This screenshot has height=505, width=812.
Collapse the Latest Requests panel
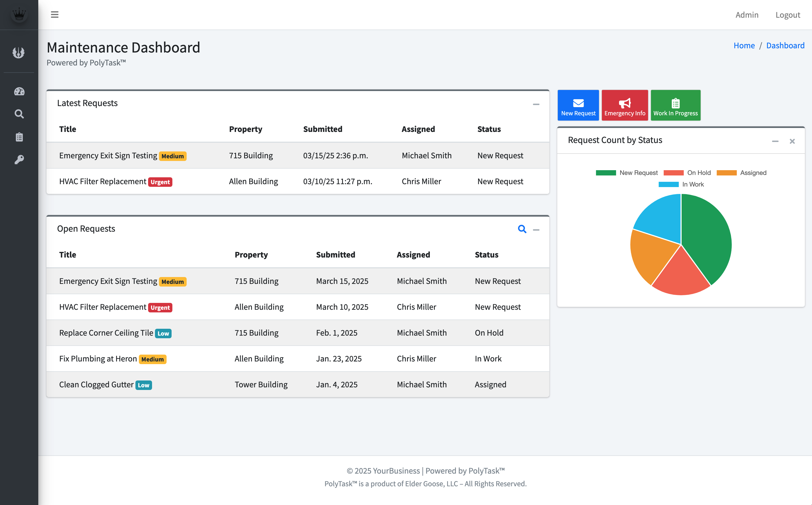[x=536, y=104]
